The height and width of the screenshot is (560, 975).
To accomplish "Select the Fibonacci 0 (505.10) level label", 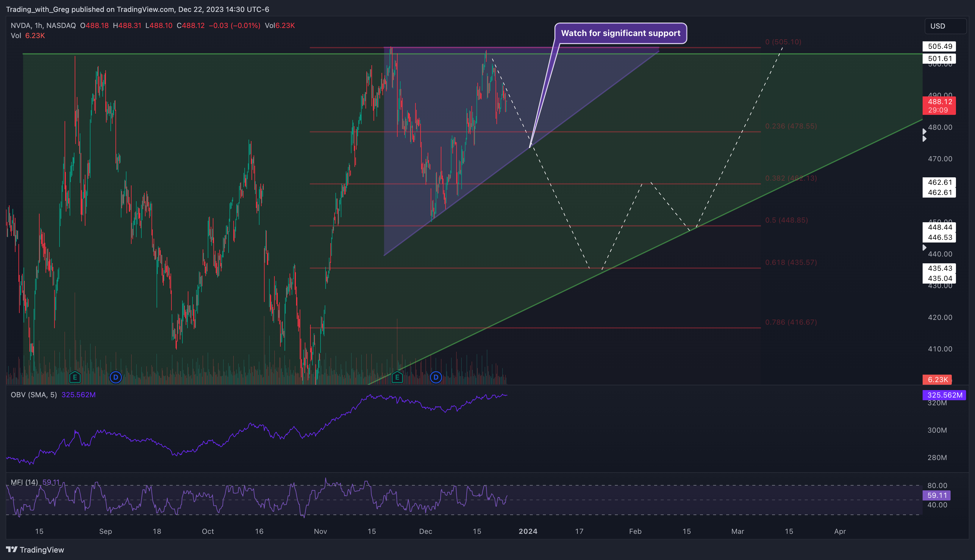I will [783, 42].
